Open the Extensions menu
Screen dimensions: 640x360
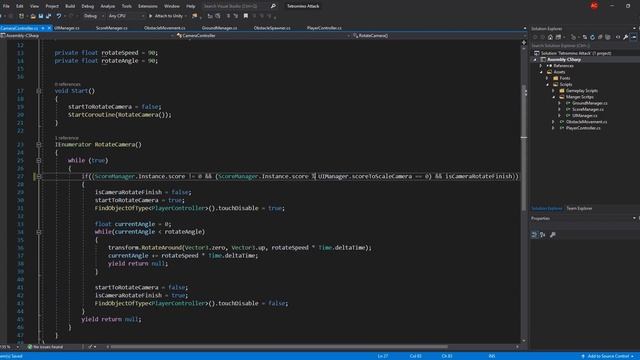[147, 6]
